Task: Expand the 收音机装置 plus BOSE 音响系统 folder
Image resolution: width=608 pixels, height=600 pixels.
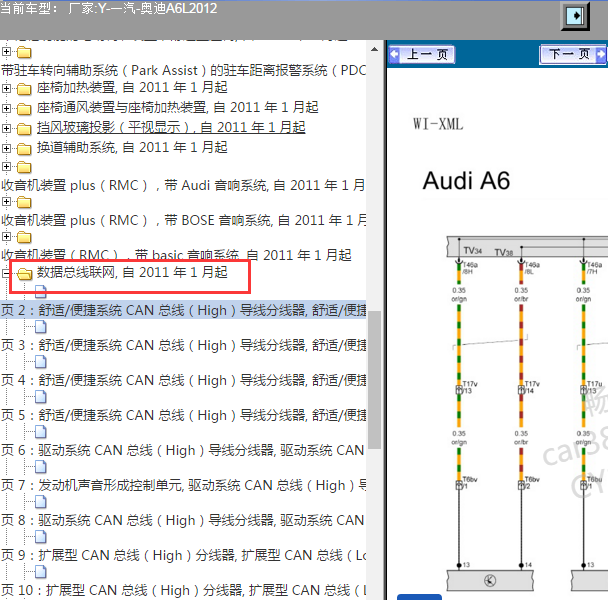Action: click(6, 201)
